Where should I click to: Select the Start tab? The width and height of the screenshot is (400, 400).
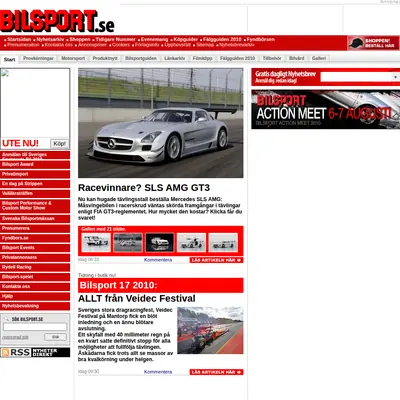tap(9, 60)
